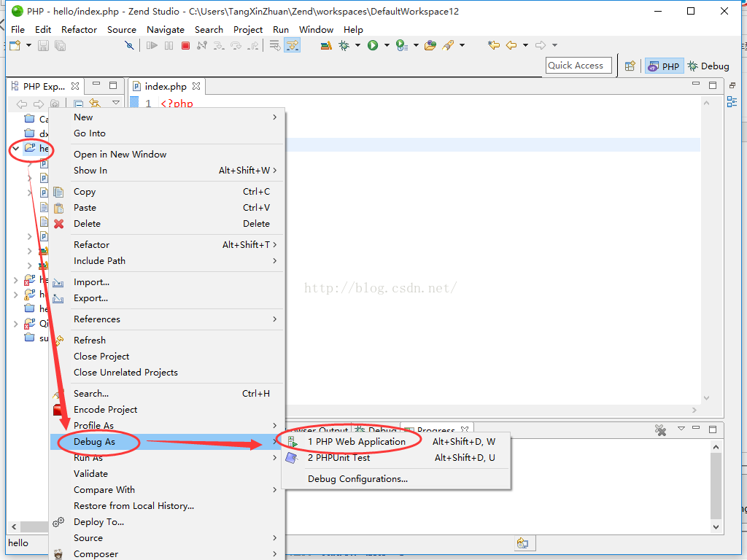Click Refresh in the context menu

point(167,341)
